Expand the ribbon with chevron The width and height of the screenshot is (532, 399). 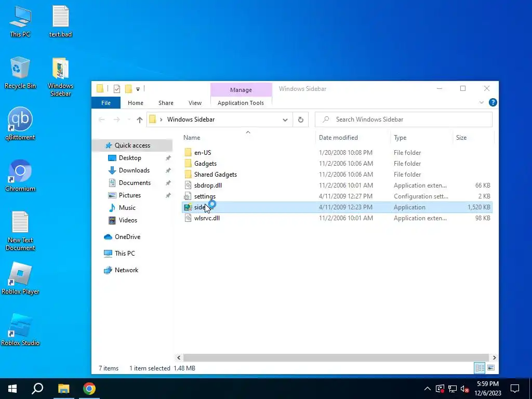coord(481,102)
